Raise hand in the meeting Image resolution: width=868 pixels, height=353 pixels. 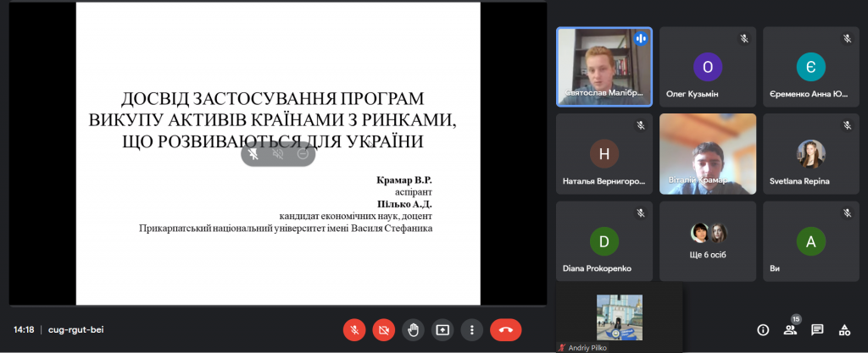pos(414,329)
